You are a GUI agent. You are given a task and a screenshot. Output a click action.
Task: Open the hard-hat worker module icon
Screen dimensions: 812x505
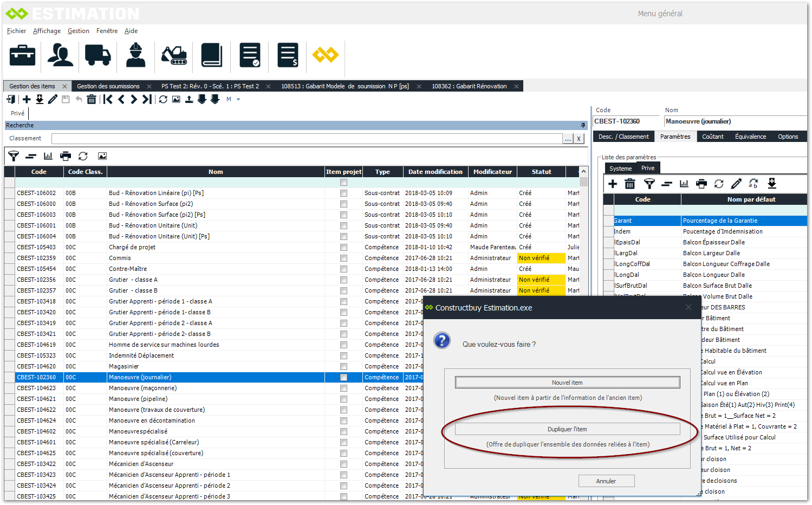[x=135, y=55]
